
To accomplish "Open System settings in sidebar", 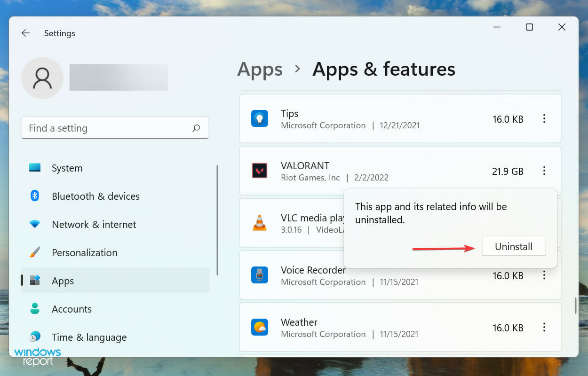I will [67, 168].
